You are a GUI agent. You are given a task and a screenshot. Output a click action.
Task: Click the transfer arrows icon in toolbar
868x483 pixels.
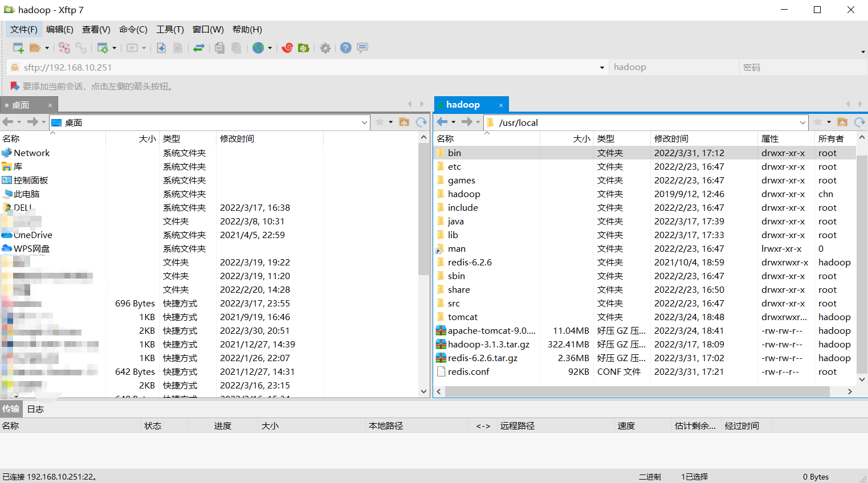click(x=199, y=48)
